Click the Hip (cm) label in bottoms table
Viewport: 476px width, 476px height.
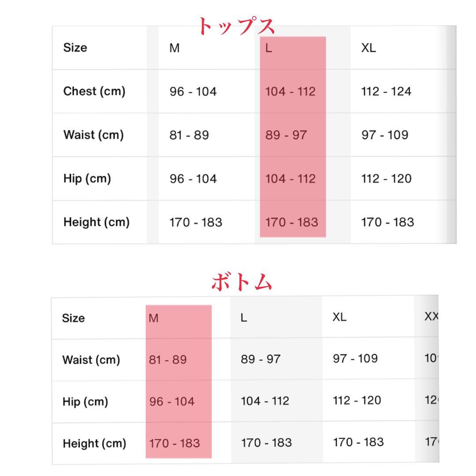tap(85, 402)
